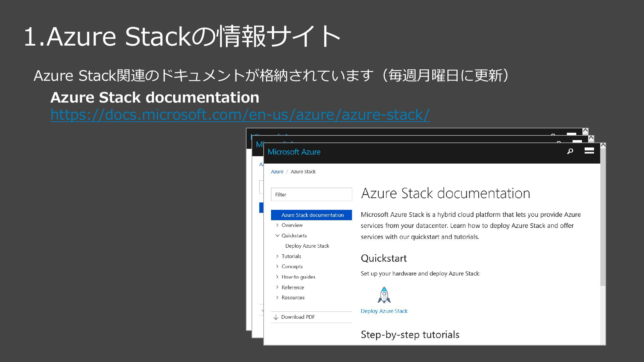644x362 pixels.
Task: Click the Microsoft Azure logo in front window
Action: (x=294, y=152)
